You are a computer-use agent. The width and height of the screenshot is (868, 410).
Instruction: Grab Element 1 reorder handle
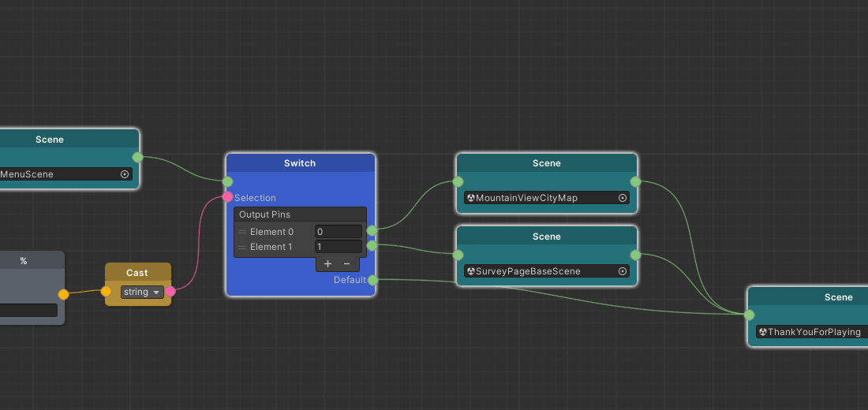(x=242, y=247)
